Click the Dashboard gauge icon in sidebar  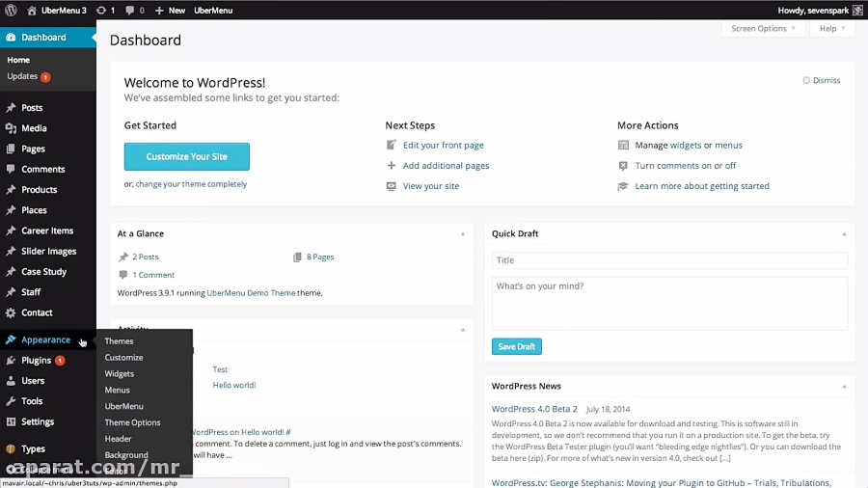(x=11, y=37)
